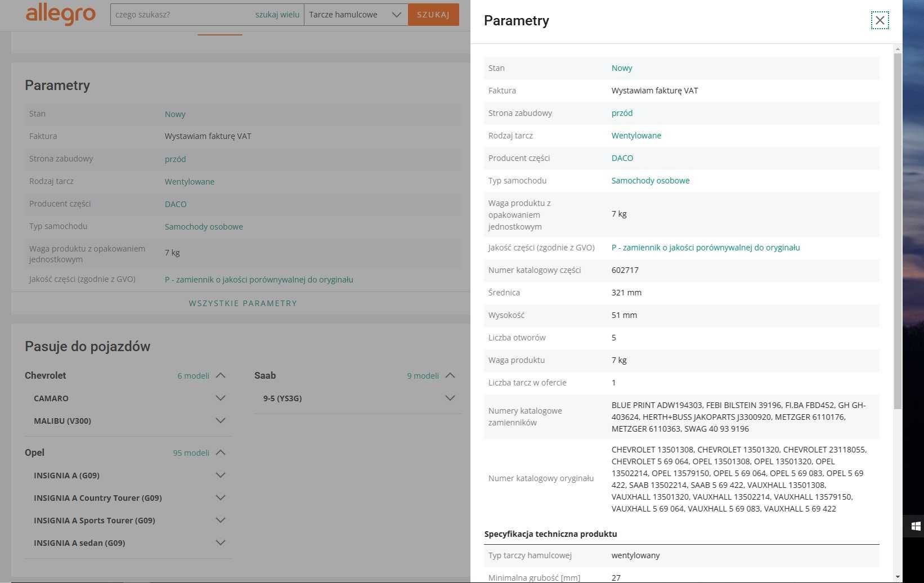Click 'Wystawiam fakturę VAT' in side panel

click(654, 91)
